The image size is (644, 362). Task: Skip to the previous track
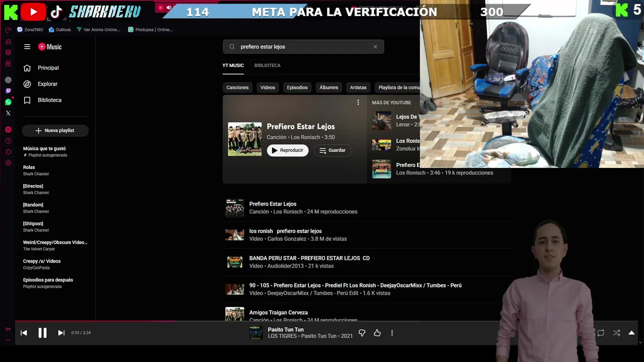[x=24, y=333]
